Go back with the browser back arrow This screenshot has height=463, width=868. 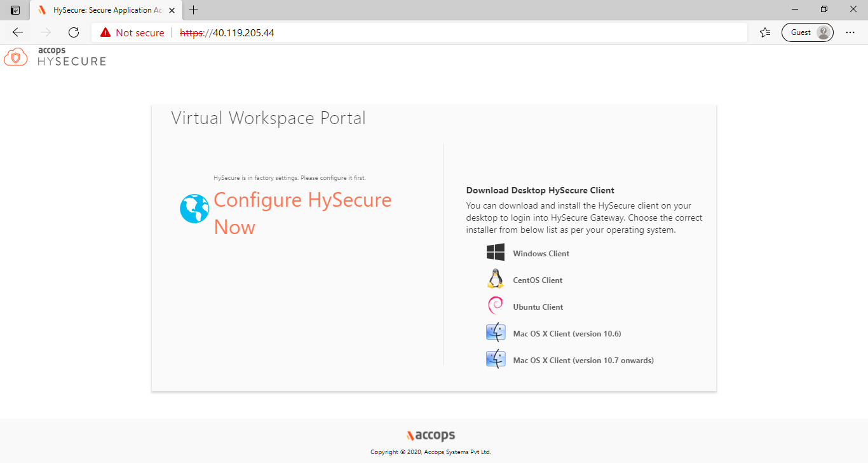click(x=18, y=32)
